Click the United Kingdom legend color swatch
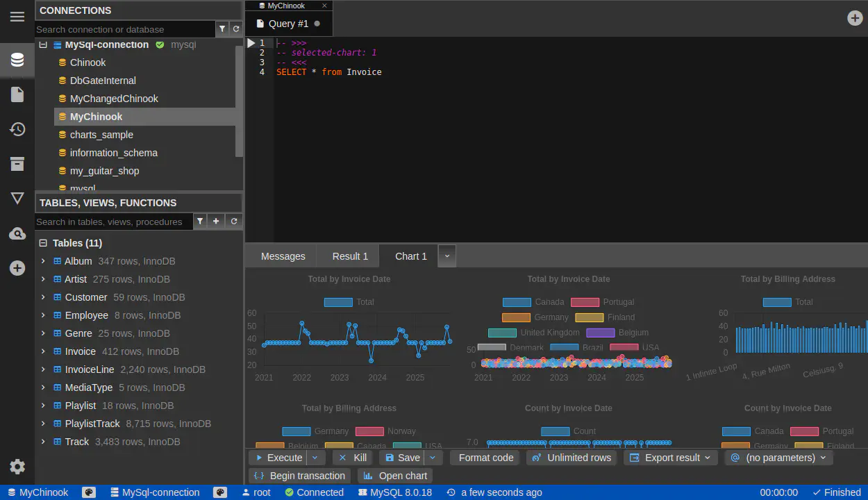 (502, 333)
